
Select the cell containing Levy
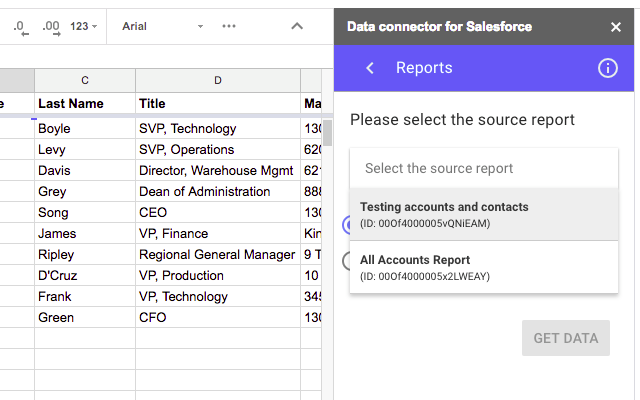click(x=85, y=149)
